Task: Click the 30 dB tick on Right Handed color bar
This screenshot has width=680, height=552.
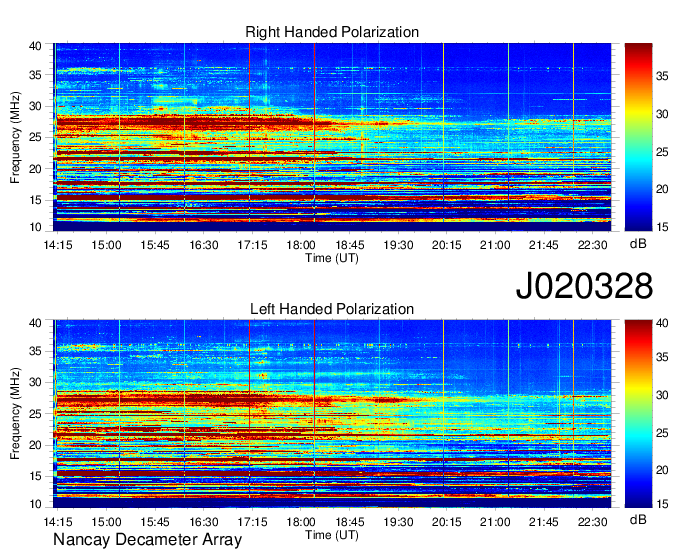Action: [x=662, y=114]
